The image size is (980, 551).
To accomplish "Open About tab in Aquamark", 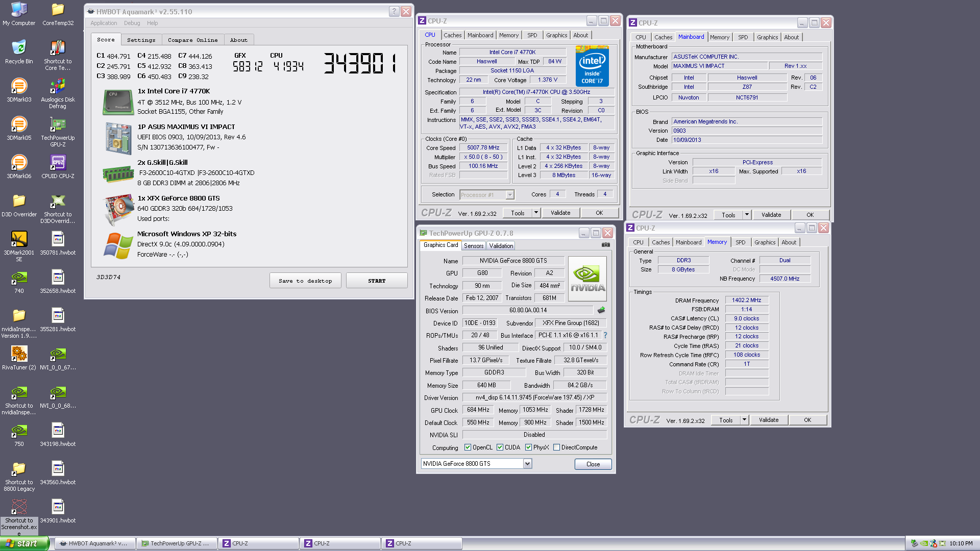I will click(x=238, y=40).
